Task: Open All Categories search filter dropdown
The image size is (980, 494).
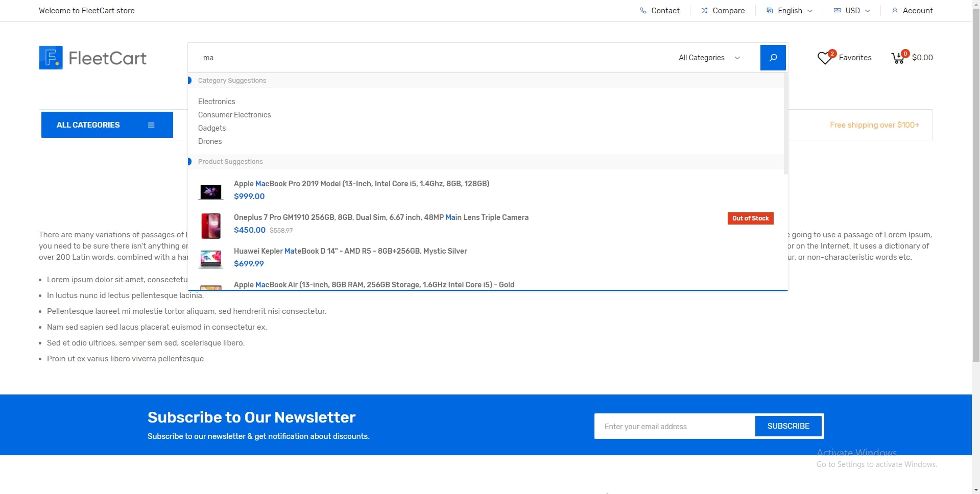Action: click(x=709, y=58)
